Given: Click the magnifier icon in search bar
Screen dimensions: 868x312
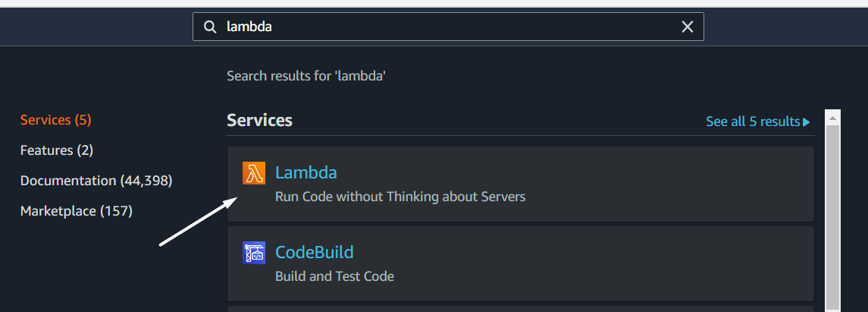Looking at the screenshot, I should coord(210,27).
